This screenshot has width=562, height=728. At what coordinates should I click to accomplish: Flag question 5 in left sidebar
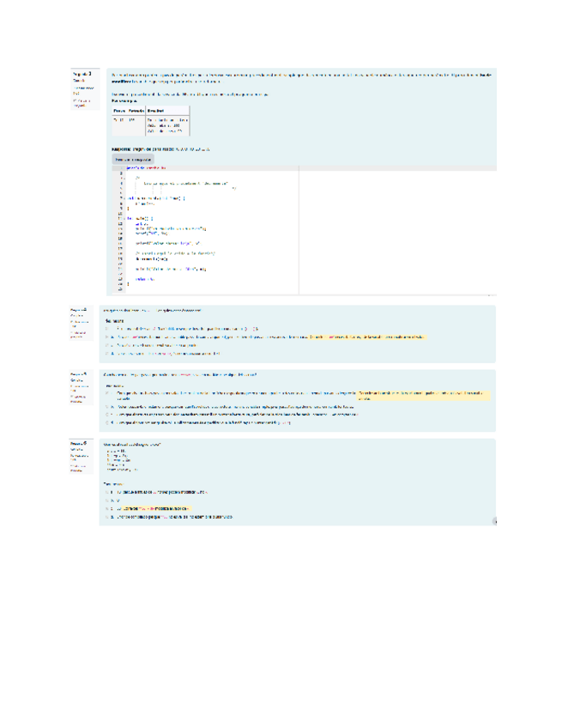tap(77, 398)
